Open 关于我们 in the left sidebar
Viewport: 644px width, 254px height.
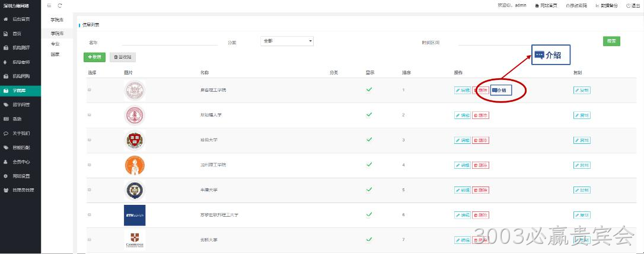pyautogui.click(x=21, y=133)
